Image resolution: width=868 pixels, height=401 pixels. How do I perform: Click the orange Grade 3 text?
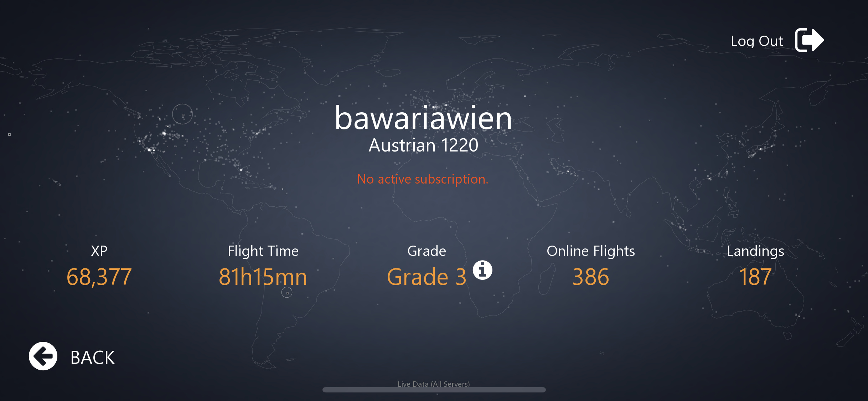click(x=427, y=277)
